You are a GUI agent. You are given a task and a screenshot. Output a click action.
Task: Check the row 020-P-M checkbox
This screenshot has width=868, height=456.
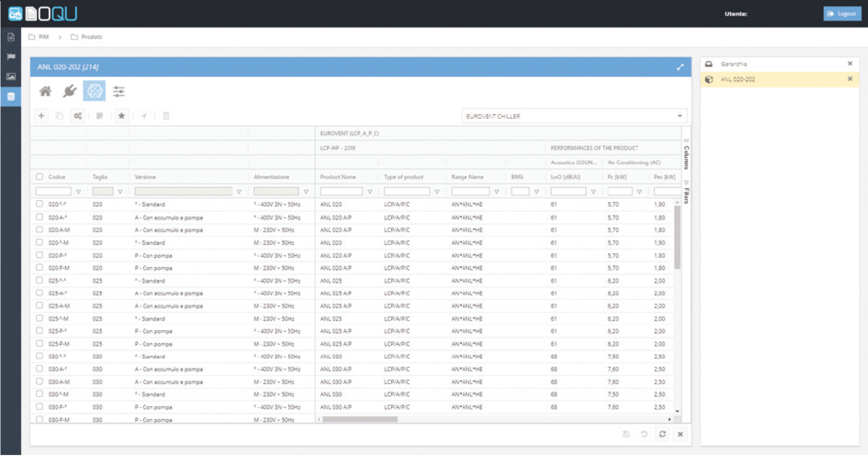pos(40,268)
